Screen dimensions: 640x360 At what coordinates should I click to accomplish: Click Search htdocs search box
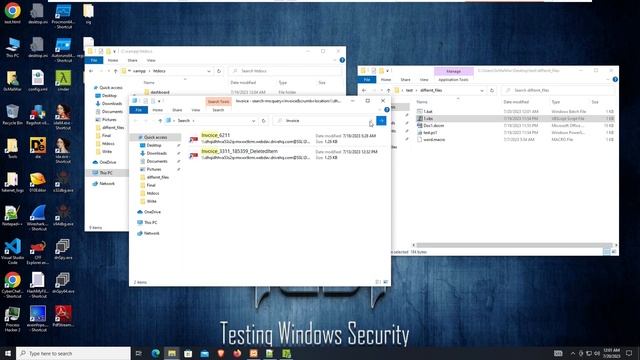tap(285, 71)
